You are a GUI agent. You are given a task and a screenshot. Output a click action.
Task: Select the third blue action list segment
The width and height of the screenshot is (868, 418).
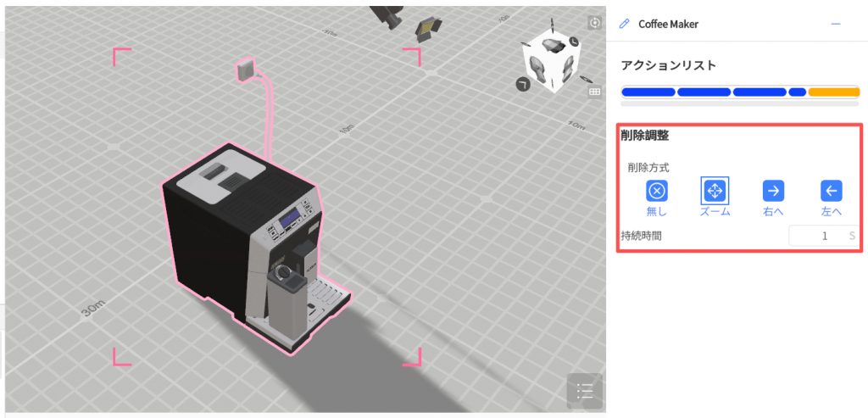pyautogui.click(x=759, y=92)
